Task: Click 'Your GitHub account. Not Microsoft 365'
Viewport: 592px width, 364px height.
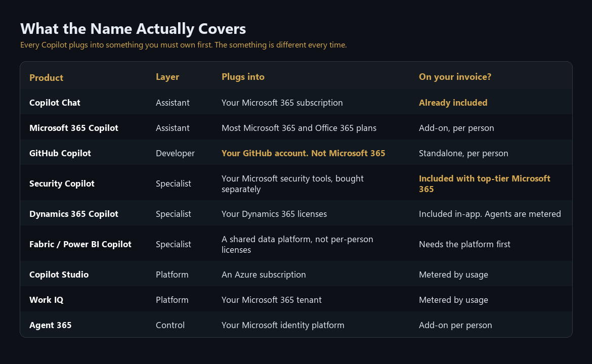Action: pos(303,153)
